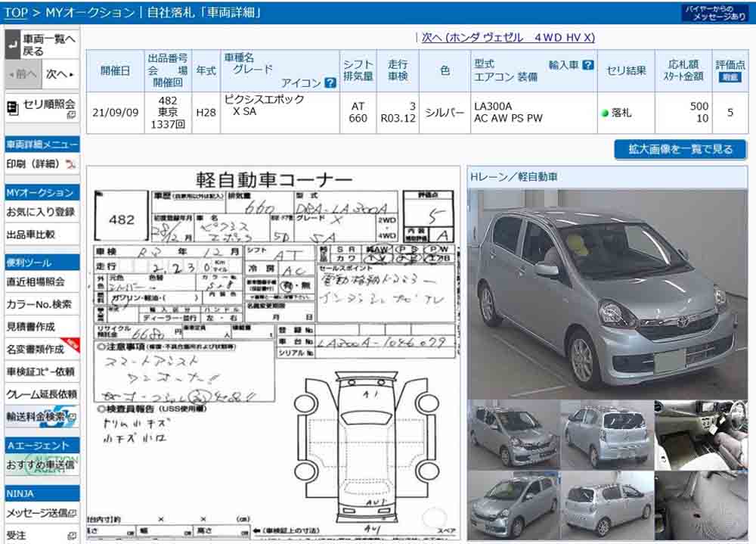The image size is (756, 544).
Task: Follow the TOP breadcrumb link
Action: [x=17, y=12]
